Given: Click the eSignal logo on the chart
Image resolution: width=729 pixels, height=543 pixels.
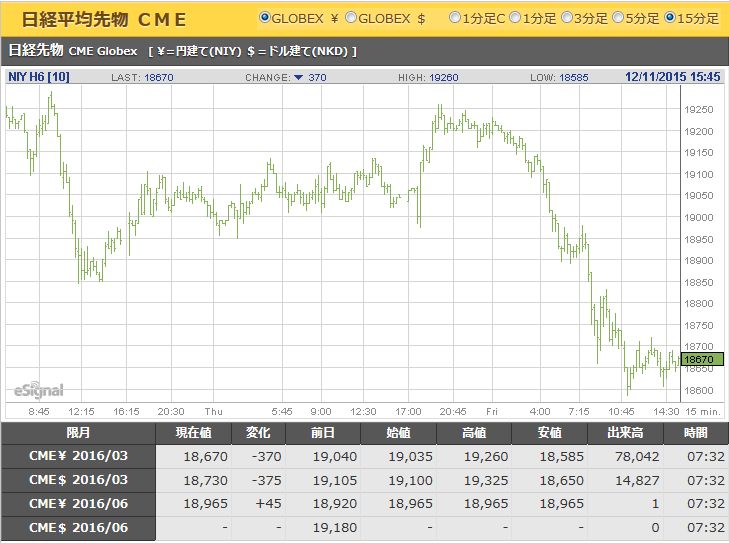Looking at the screenshot, I should (x=38, y=389).
